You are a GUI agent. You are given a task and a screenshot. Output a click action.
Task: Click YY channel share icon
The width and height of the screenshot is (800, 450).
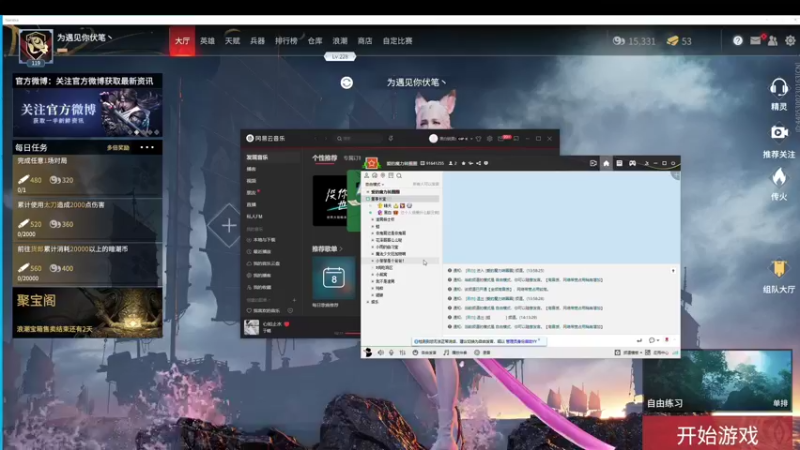pos(478,163)
